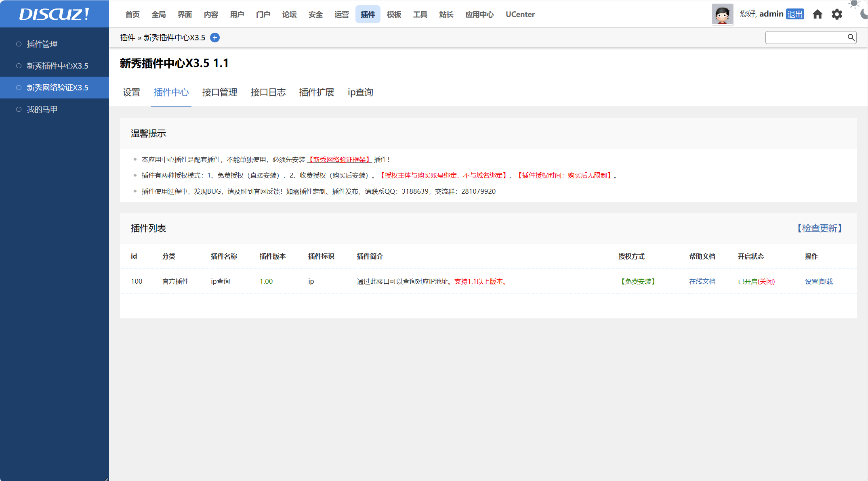Click the 退出 logout button

[795, 14]
